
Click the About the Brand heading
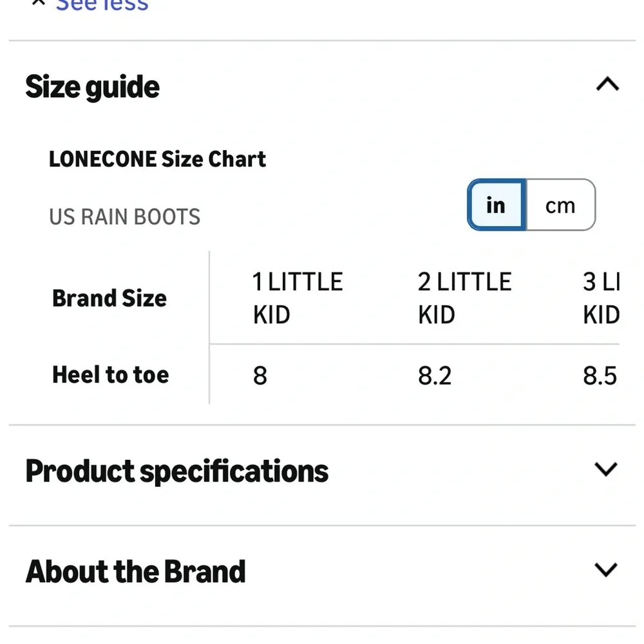135,571
